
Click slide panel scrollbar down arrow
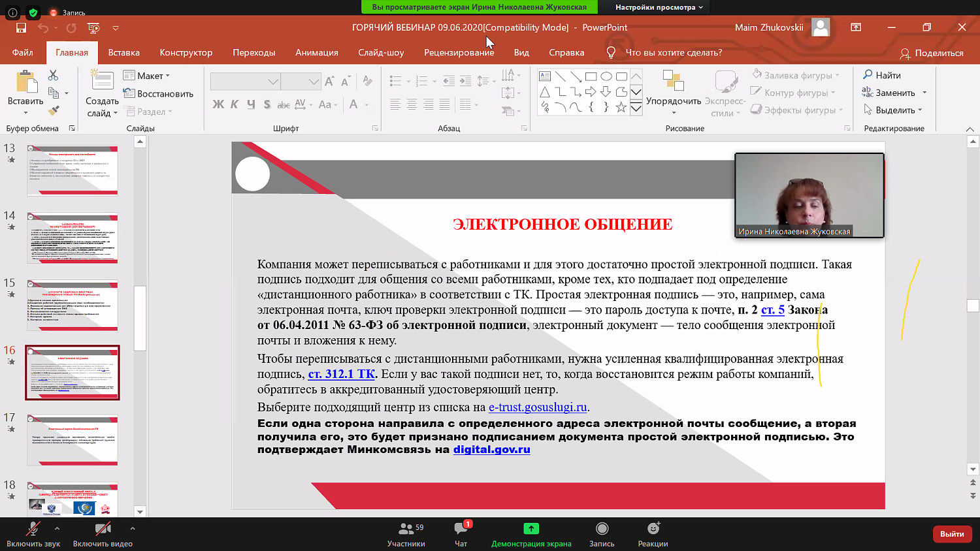[x=140, y=511]
